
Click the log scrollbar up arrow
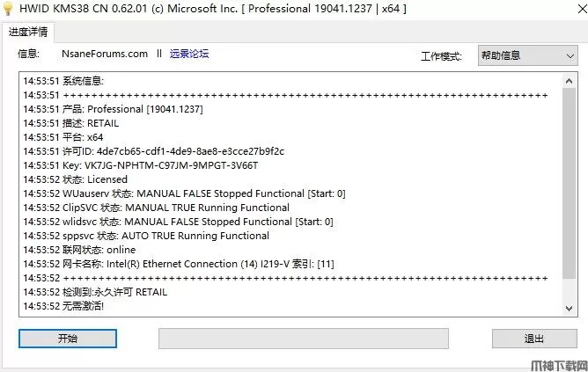pyautogui.click(x=570, y=79)
